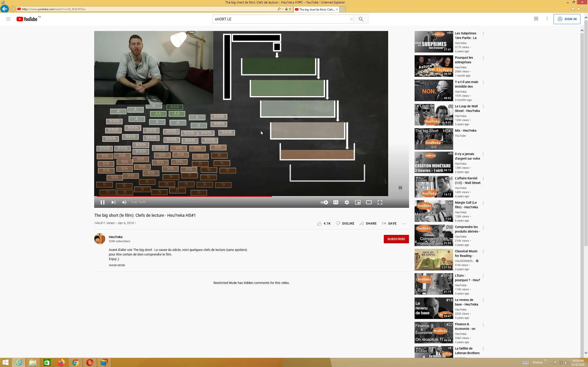The width and height of the screenshot is (588, 367).
Task: Click the red SUBSCRIBE button
Action: (396, 239)
